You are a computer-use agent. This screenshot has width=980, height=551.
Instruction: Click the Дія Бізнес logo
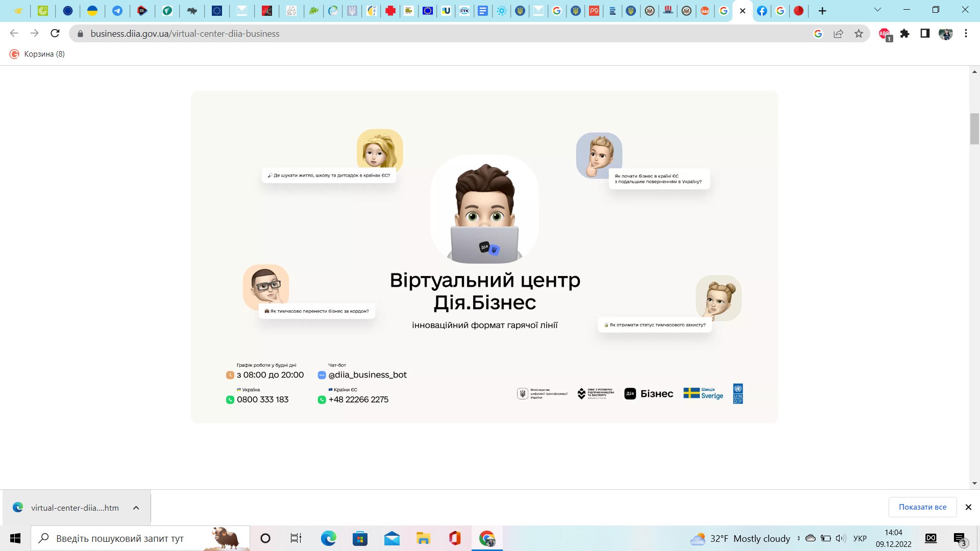click(x=649, y=394)
